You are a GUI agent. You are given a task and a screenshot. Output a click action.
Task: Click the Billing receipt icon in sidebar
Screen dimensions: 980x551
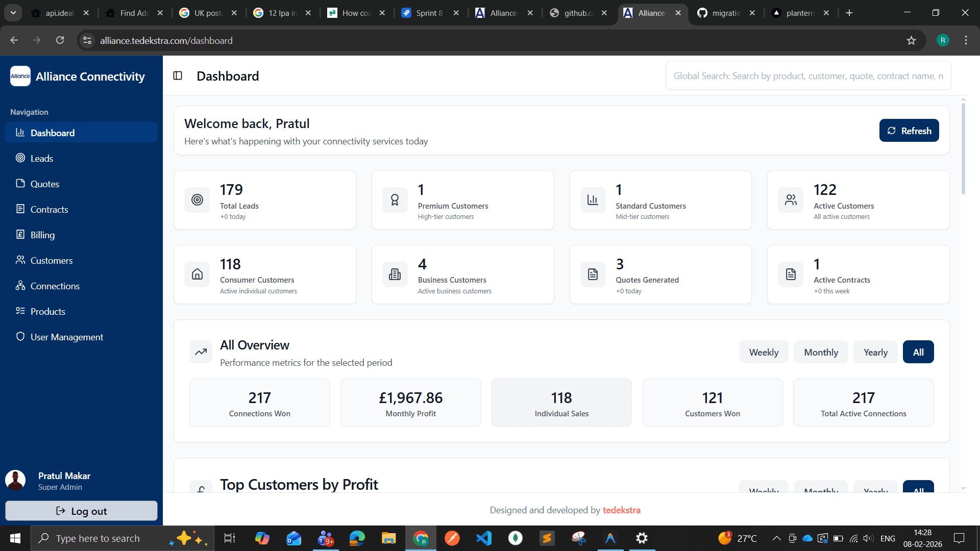[x=20, y=235]
